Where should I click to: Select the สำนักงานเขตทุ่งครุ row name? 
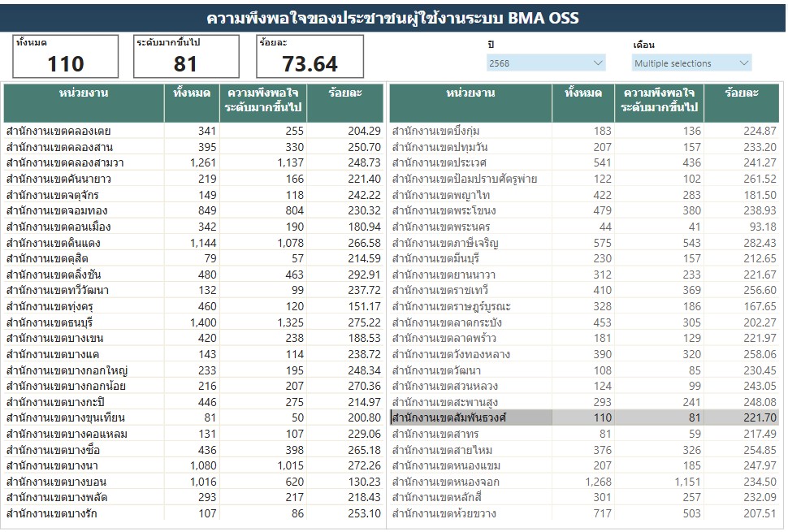click(50, 306)
